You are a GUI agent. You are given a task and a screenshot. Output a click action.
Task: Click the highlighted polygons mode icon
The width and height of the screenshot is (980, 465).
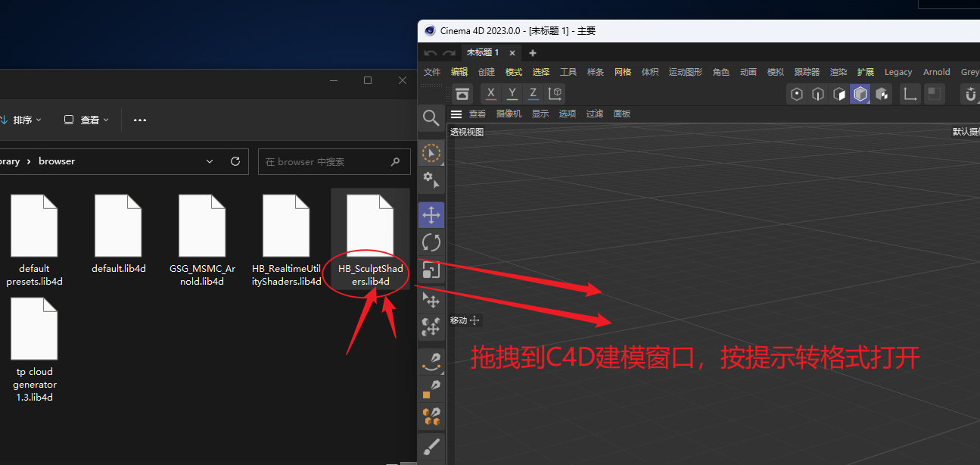[860, 93]
